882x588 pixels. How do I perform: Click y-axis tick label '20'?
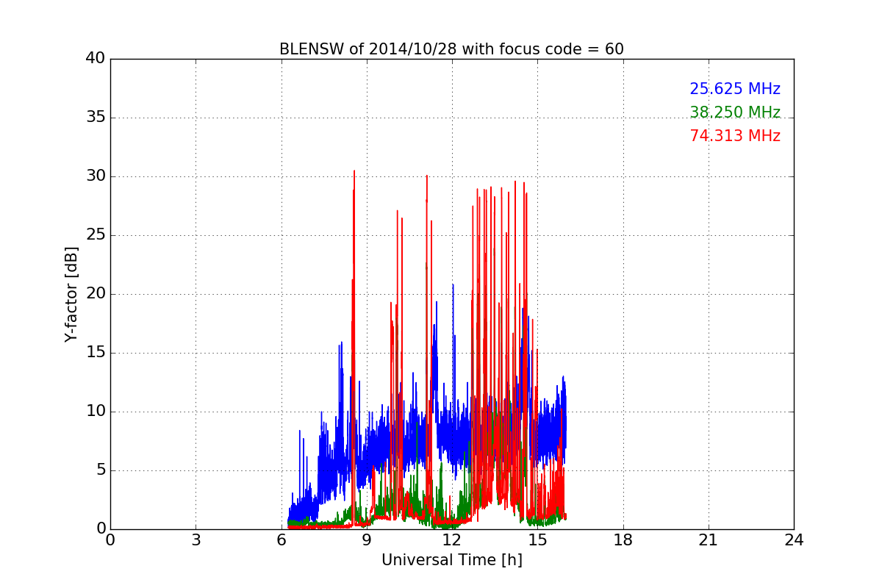96,294
